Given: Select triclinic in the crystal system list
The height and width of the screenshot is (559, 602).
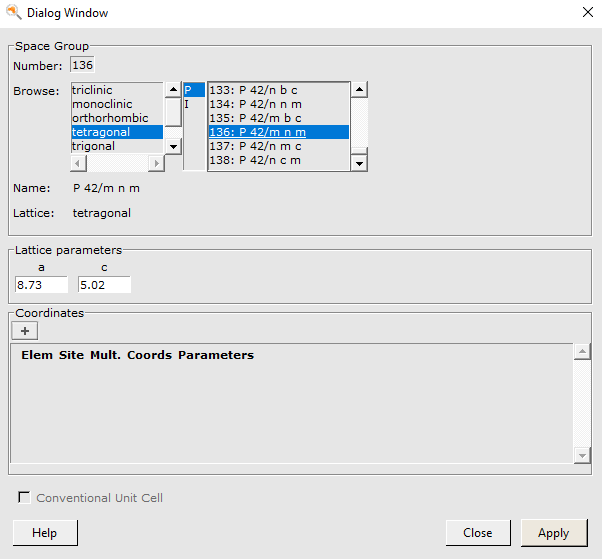Looking at the screenshot, I should [x=115, y=90].
